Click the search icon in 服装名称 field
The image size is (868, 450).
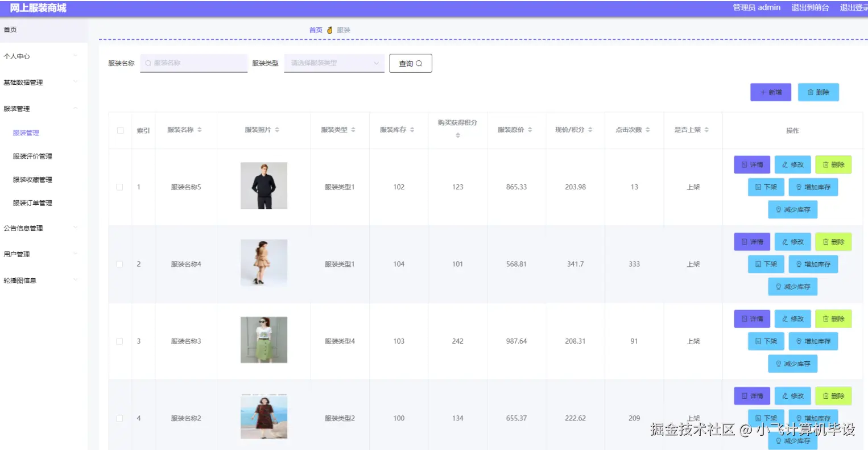coord(148,63)
